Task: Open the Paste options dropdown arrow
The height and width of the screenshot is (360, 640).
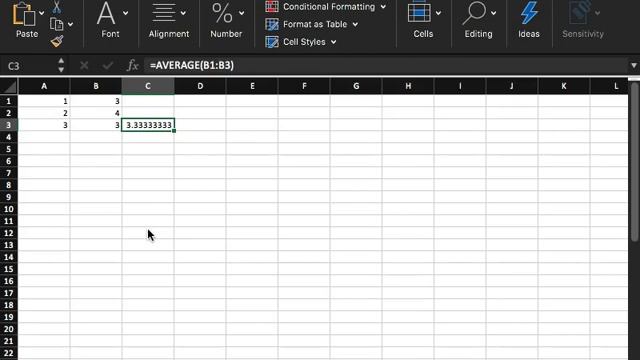Action: pyautogui.click(x=41, y=13)
